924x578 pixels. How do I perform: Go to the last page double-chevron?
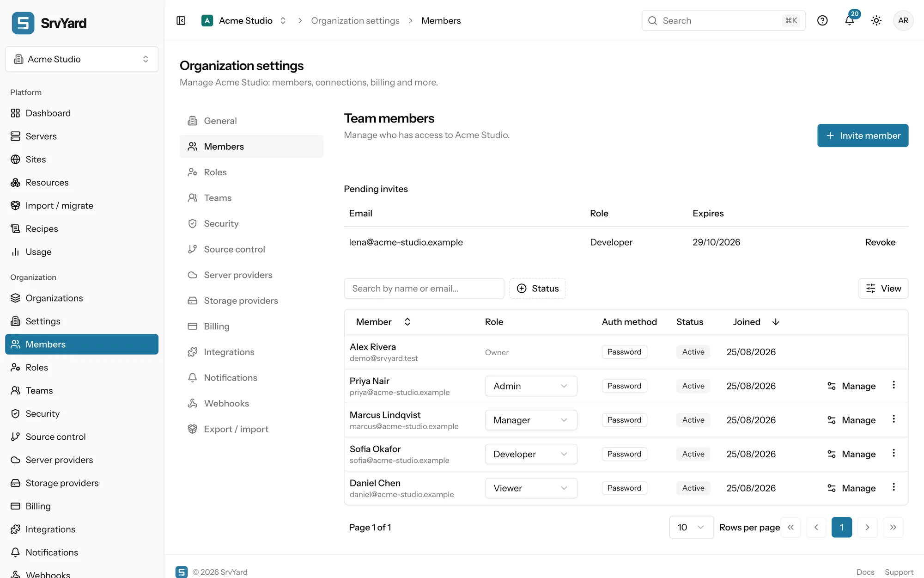coord(893,528)
